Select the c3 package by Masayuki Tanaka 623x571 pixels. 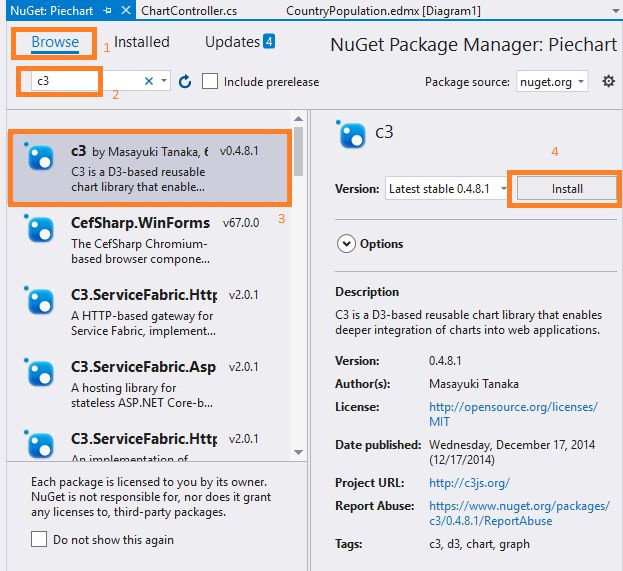(150, 168)
